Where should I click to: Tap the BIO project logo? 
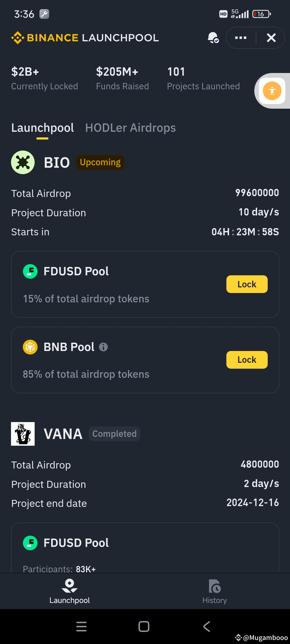(23, 162)
